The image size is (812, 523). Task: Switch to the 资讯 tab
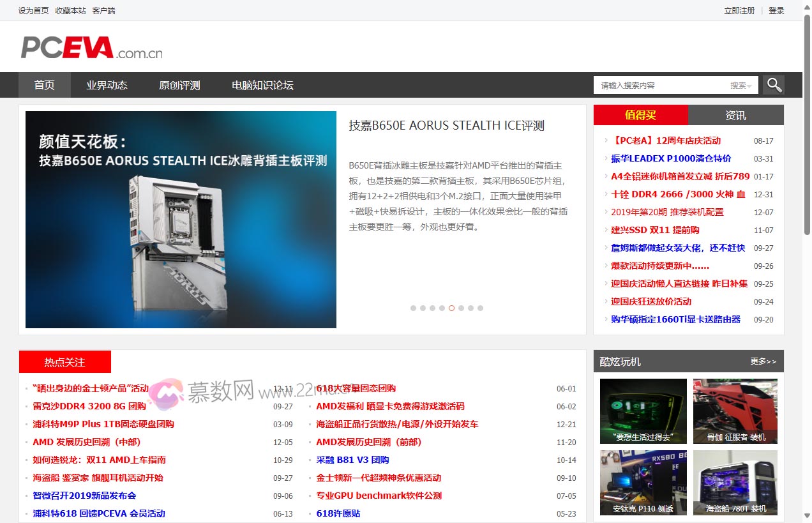point(735,115)
